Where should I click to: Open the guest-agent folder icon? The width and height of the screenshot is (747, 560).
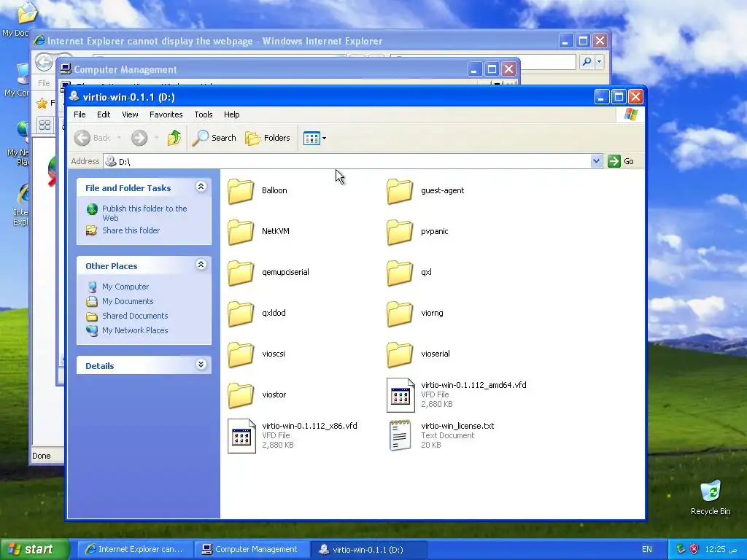pyautogui.click(x=400, y=191)
